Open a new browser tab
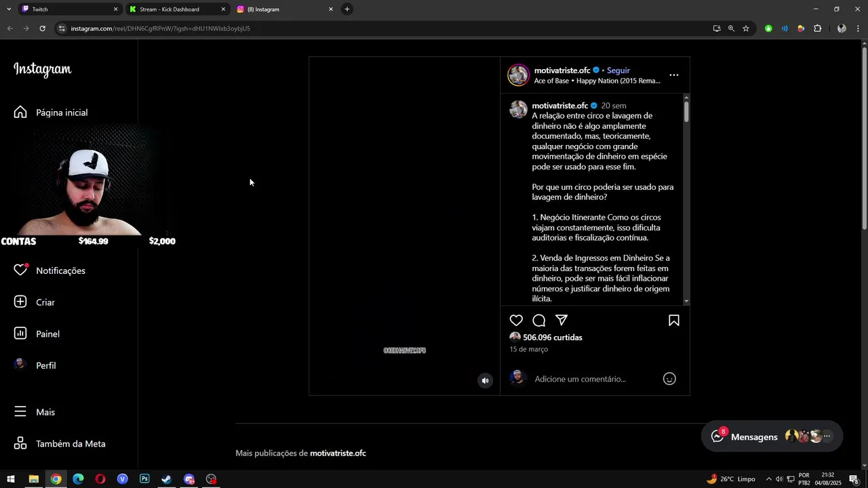Image resolution: width=868 pixels, height=488 pixels. [347, 9]
